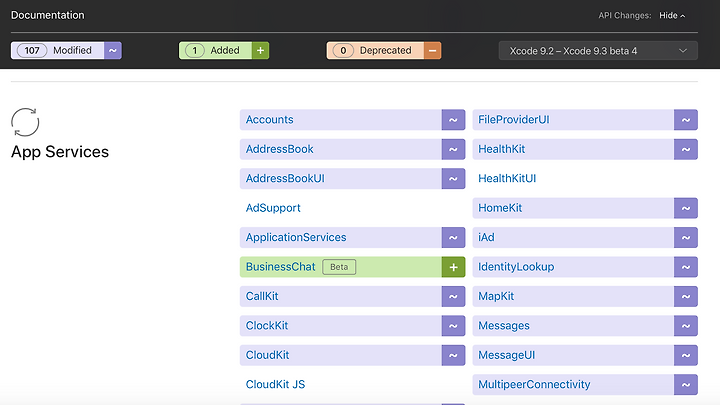Open the BusinessChat framework link
720x405 pixels.
click(281, 267)
